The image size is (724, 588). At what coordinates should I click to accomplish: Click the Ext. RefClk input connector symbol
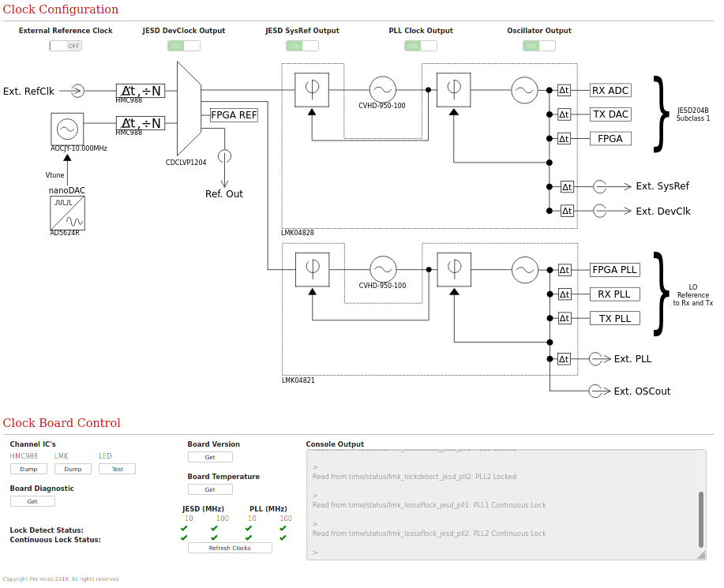click(x=77, y=91)
